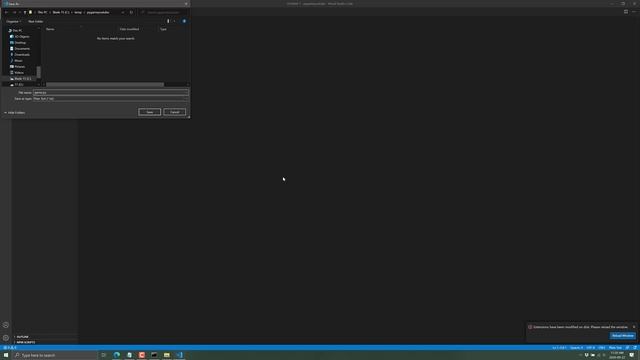The image size is (640, 360).
Task: Click the Windows Start button
Action: tap(6, 355)
